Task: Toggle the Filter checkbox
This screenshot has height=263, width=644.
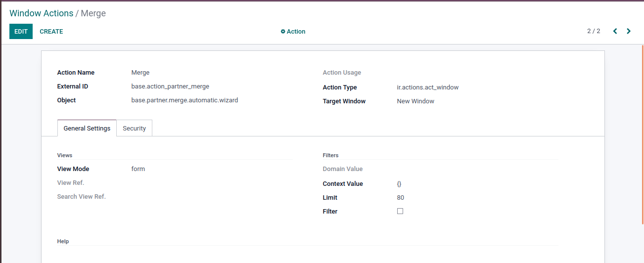Action: 400,211
